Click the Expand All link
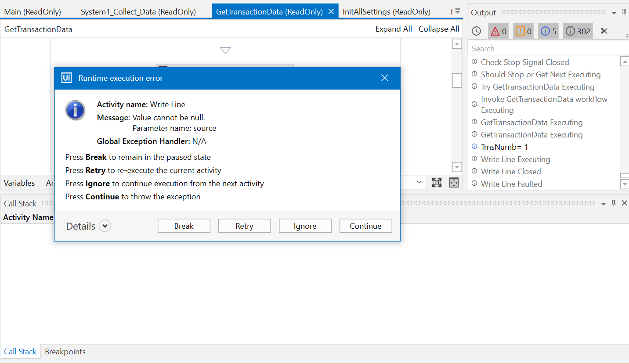This screenshot has height=364, width=629. [393, 29]
